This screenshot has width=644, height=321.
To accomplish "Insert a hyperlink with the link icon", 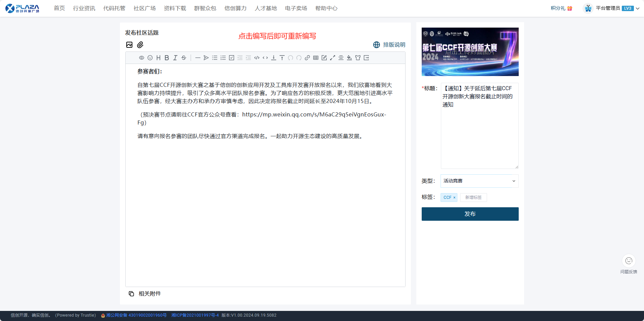I will (307, 58).
